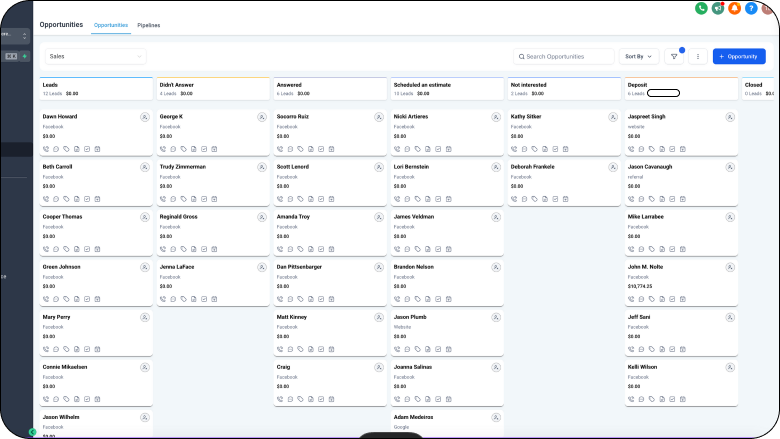Open the Sort By dropdown
Image resolution: width=780 pixels, height=439 pixels.
[638, 57]
